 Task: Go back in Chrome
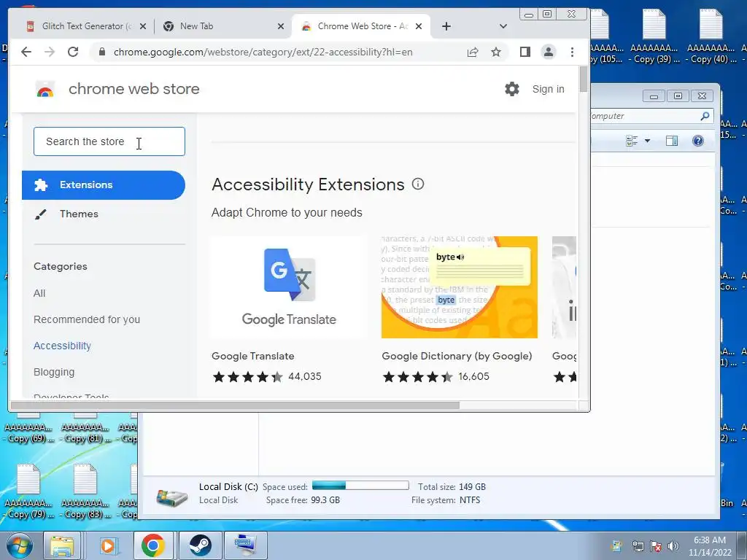pos(26,52)
